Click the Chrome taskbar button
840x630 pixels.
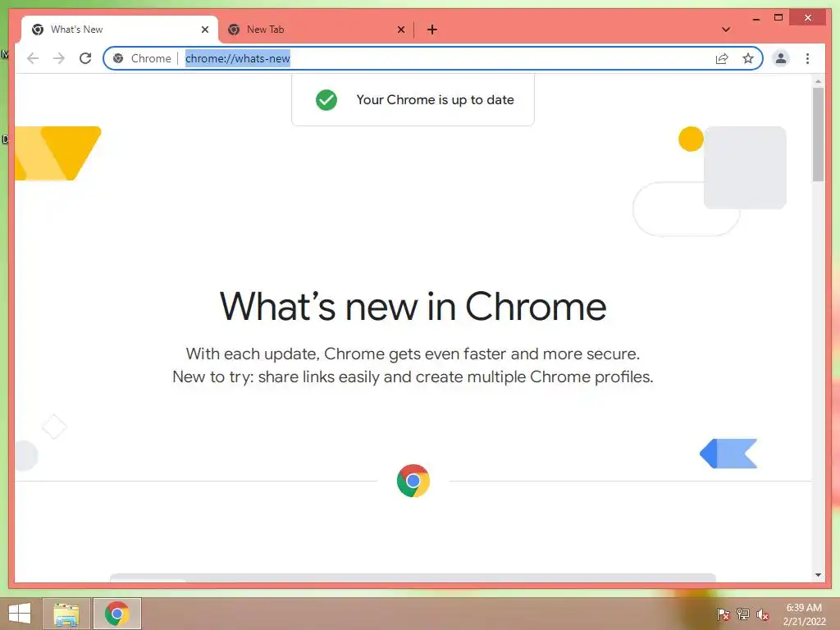click(117, 614)
